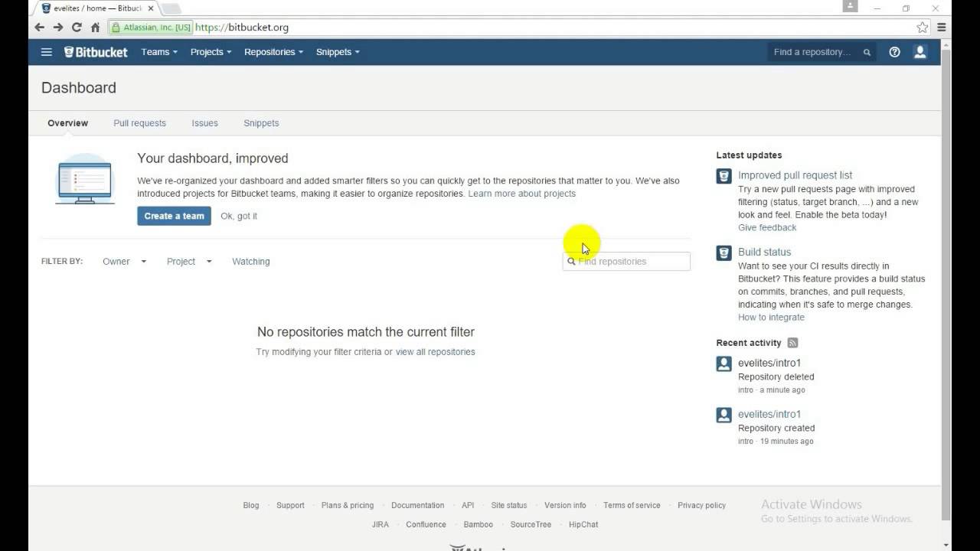Click Improved pull request list bucket icon

pyautogui.click(x=724, y=177)
